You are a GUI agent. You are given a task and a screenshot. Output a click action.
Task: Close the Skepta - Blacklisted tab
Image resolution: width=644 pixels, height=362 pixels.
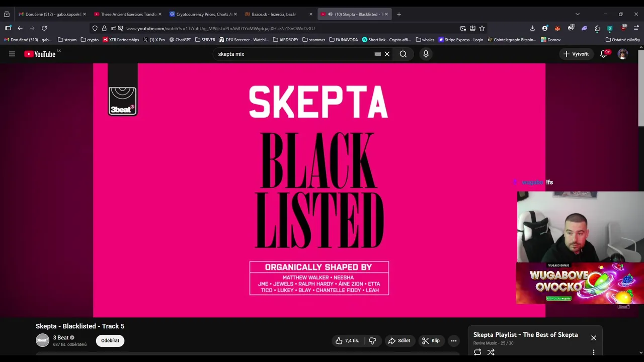(x=386, y=14)
